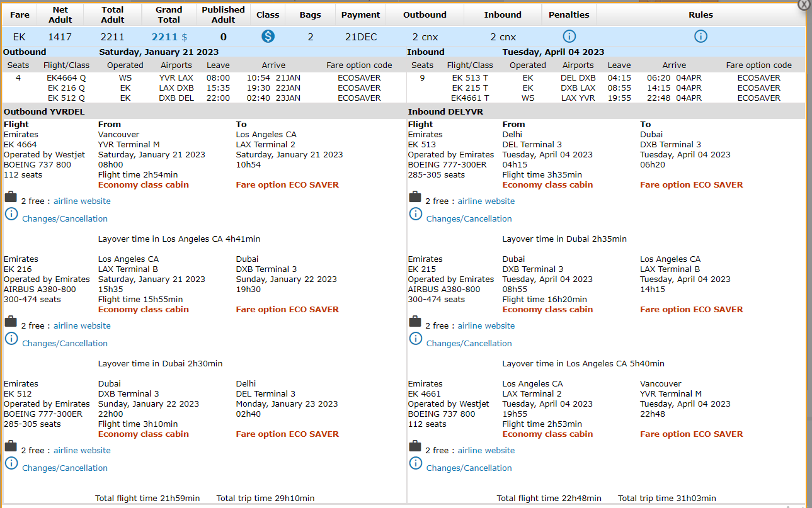Click info icon for EK 4664 Changes/Cancellation
The height and width of the screenshot is (508, 812).
[11, 214]
